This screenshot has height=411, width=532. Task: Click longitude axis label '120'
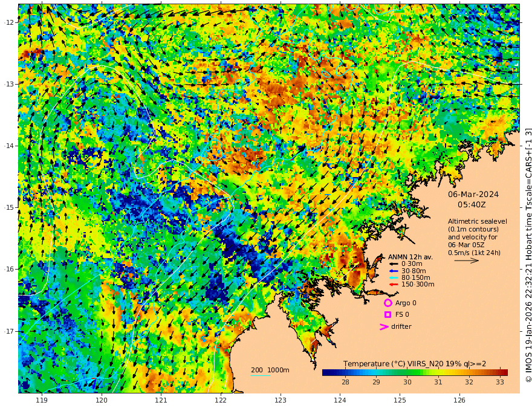[102, 401]
